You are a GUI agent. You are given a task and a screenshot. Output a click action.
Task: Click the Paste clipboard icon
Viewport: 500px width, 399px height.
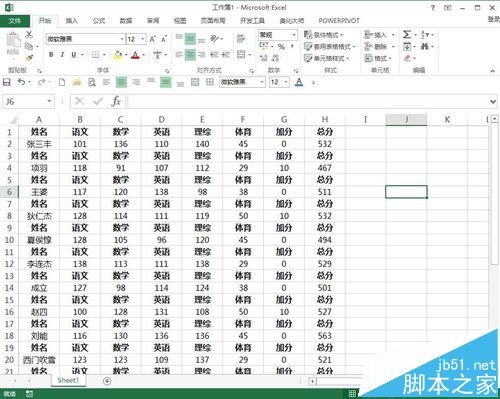[x=13, y=40]
